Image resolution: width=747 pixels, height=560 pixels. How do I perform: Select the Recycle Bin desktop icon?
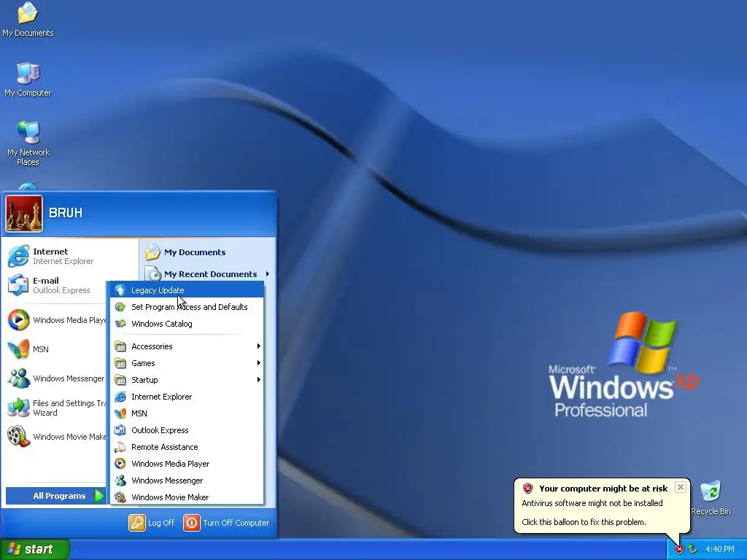point(711,498)
